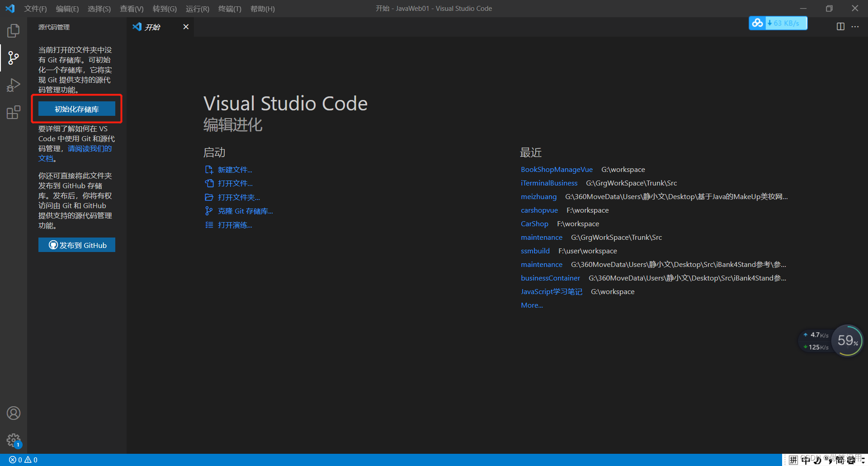Image resolution: width=868 pixels, height=466 pixels.
Task: Click the 初始化存储库 button
Action: pos(77,109)
